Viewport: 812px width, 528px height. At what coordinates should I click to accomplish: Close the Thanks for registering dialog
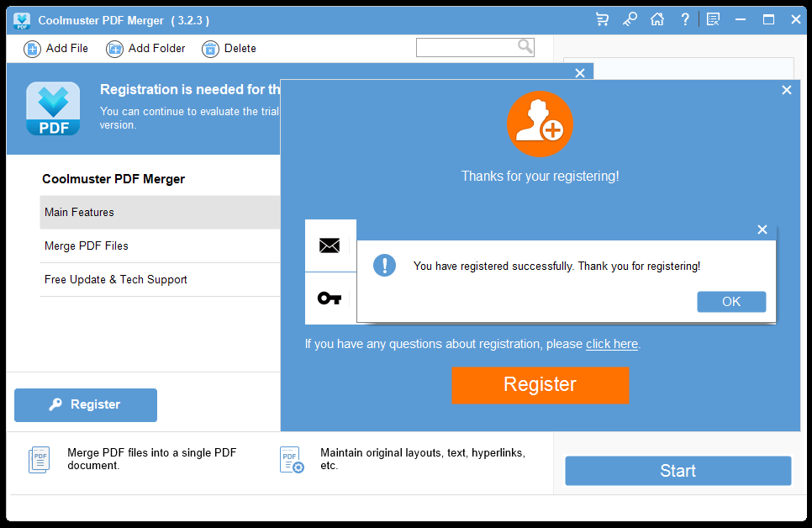(786, 90)
